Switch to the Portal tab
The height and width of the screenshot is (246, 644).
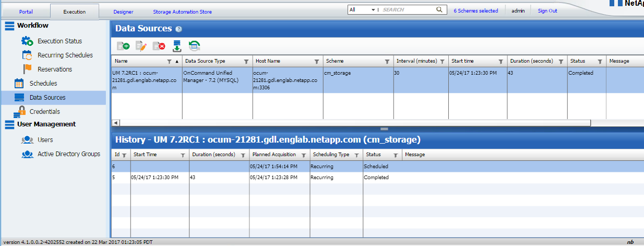(x=25, y=11)
